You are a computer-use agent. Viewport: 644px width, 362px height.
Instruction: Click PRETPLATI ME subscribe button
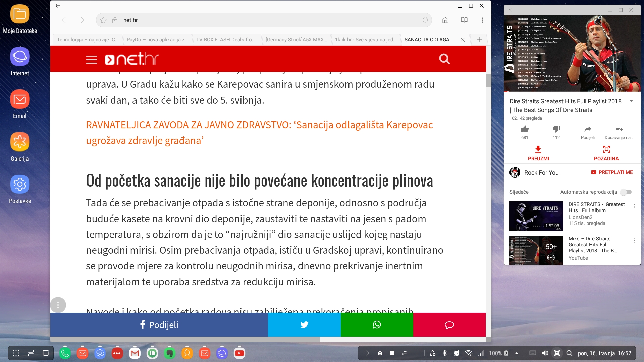pyautogui.click(x=612, y=172)
